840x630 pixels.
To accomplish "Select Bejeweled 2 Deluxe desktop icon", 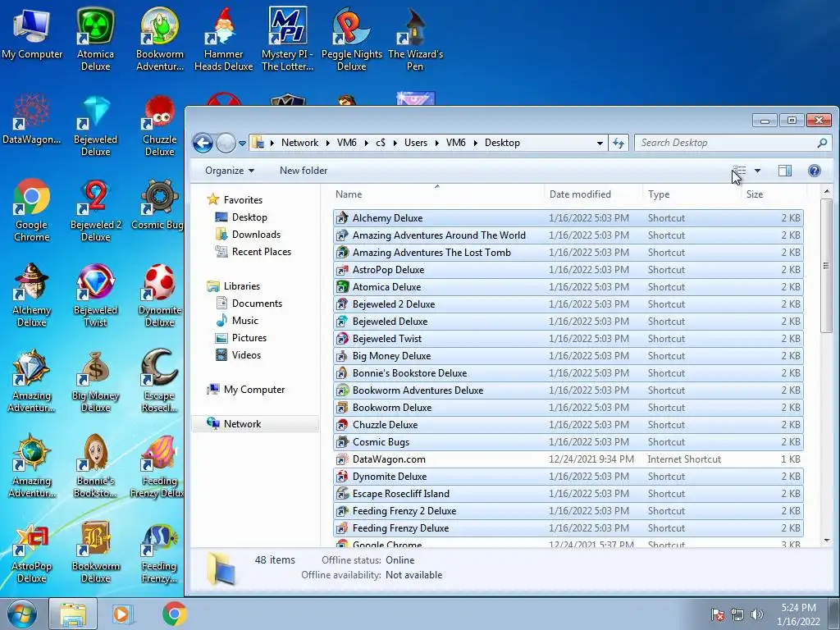I will [x=95, y=211].
